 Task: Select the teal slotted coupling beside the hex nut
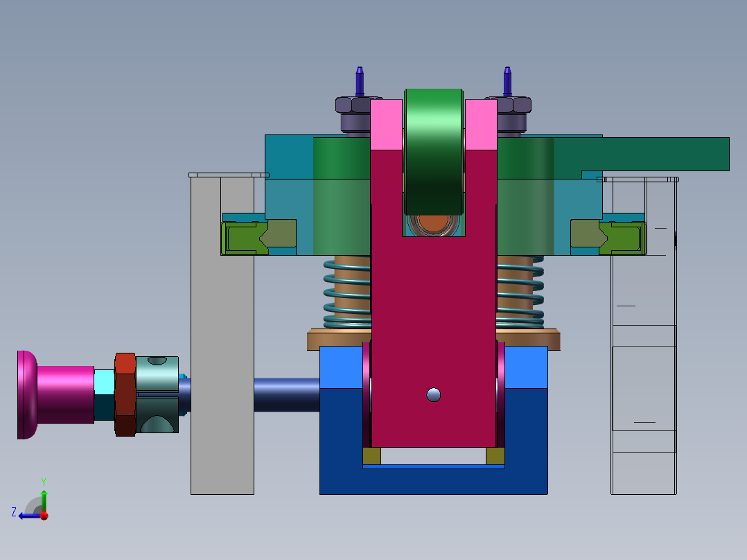[157, 394]
